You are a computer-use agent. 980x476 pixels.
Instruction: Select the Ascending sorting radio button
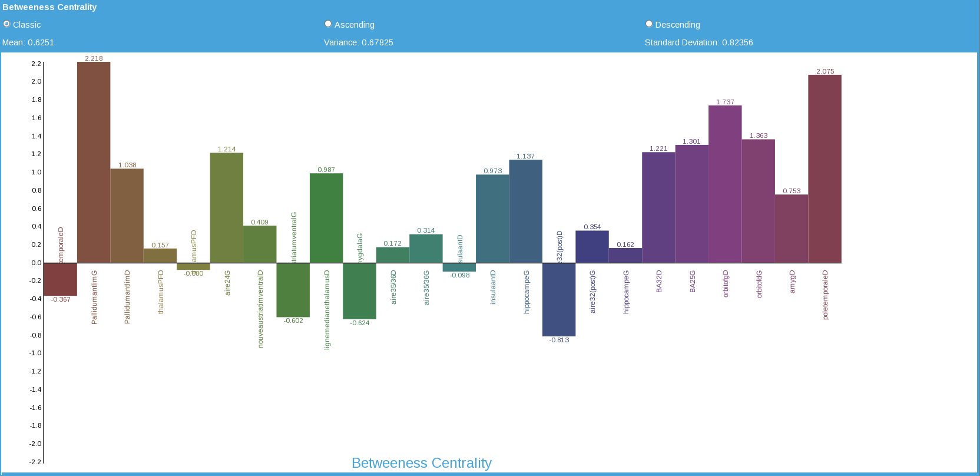click(x=328, y=24)
